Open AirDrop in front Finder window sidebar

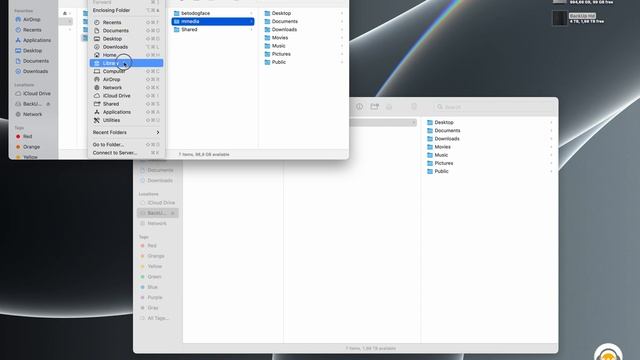[31, 20]
